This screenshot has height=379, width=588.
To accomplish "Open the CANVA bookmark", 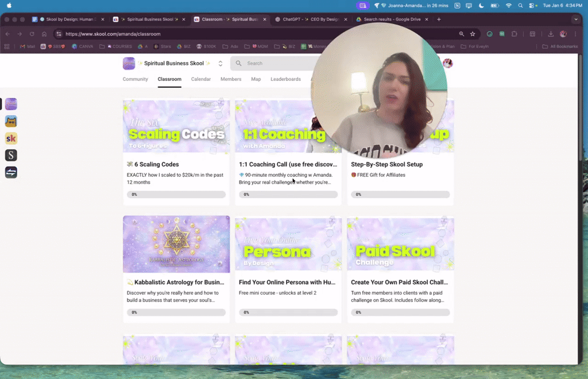I will [83, 47].
